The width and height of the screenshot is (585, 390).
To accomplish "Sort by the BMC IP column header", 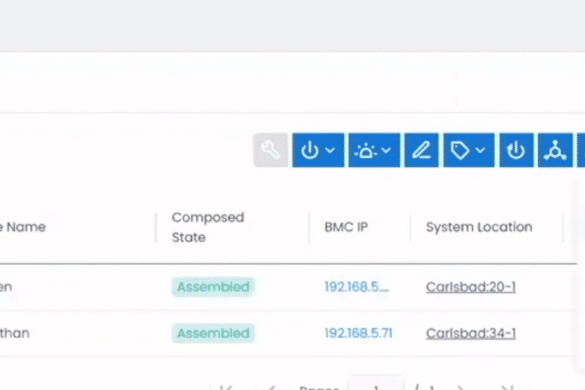I will click(346, 227).
